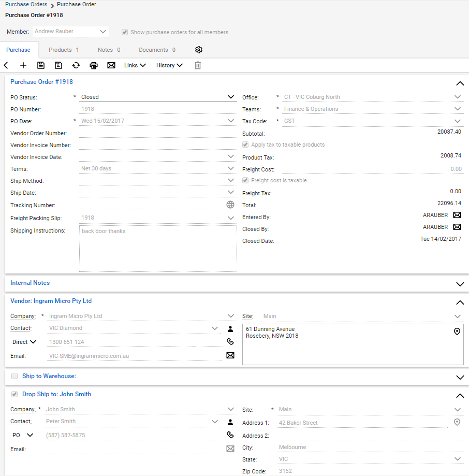Image resolution: width=469 pixels, height=476 pixels.
Task: Click the map pin icon in vendor address box
Action: (x=457, y=331)
